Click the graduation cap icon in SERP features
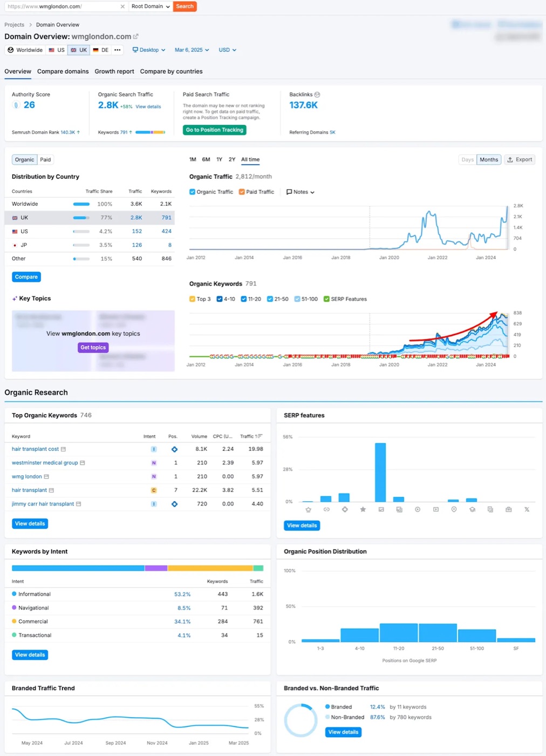This screenshot has height=756, width=546. click(x=472, y=509)
